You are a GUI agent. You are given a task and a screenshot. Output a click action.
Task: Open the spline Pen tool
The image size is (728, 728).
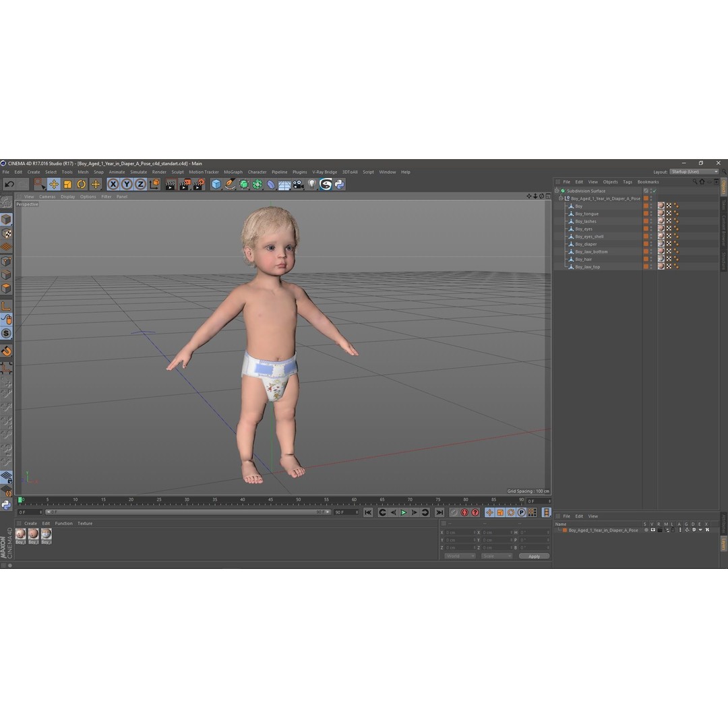click(x=230, y=185)
